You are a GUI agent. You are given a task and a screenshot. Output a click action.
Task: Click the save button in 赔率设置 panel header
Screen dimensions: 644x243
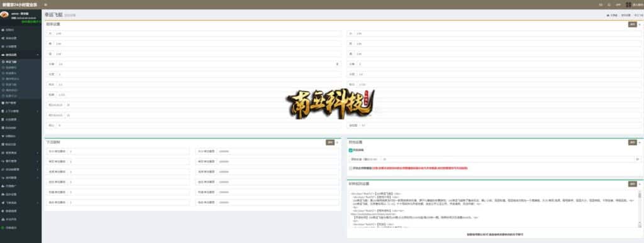click(633, 24)
